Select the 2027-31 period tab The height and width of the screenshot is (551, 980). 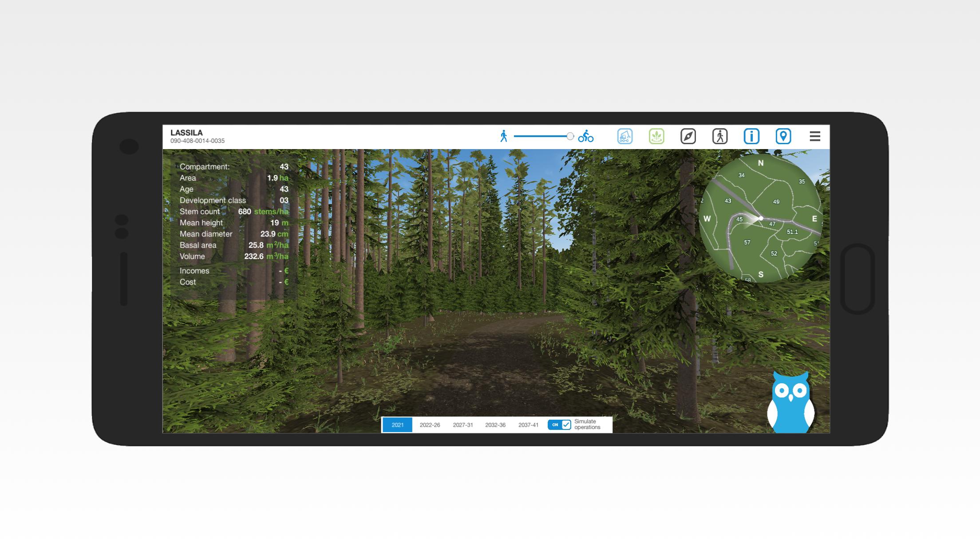pos(463,425)
